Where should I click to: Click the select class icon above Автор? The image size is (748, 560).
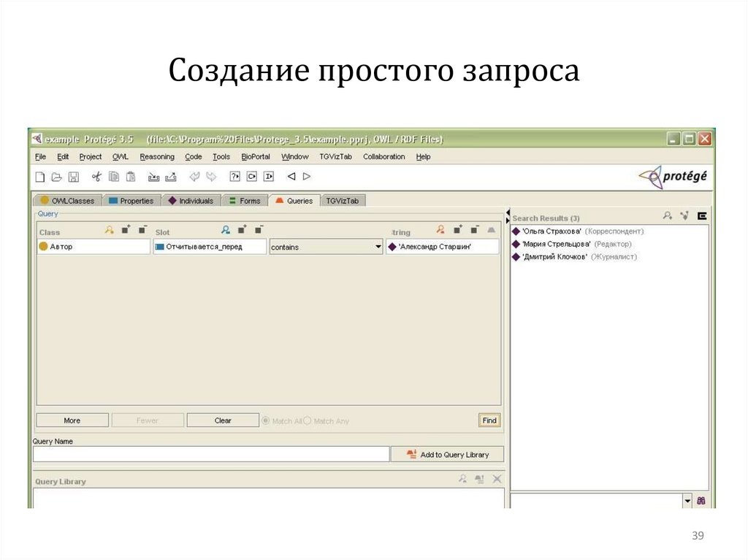pyautogui.click(x=110, y=230)
